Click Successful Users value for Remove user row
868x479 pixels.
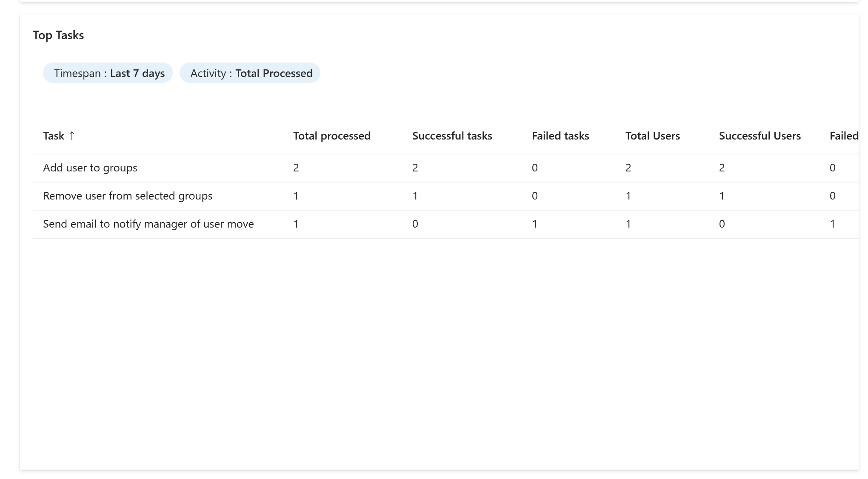pyautogui.click(x=722, y=196)
